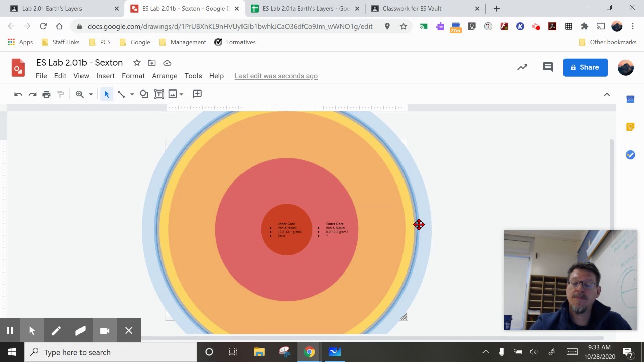Open the Management bookmark folder
644x362 pixels.
(x=183, y=42)
